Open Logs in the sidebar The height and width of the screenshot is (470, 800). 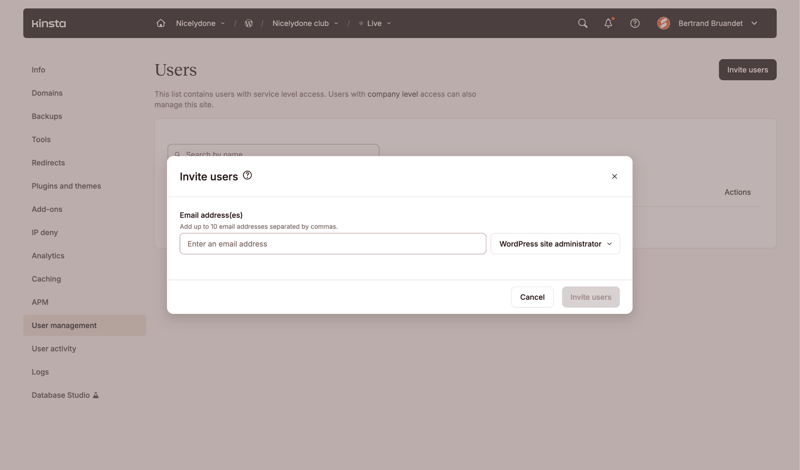tap(40, 372)
